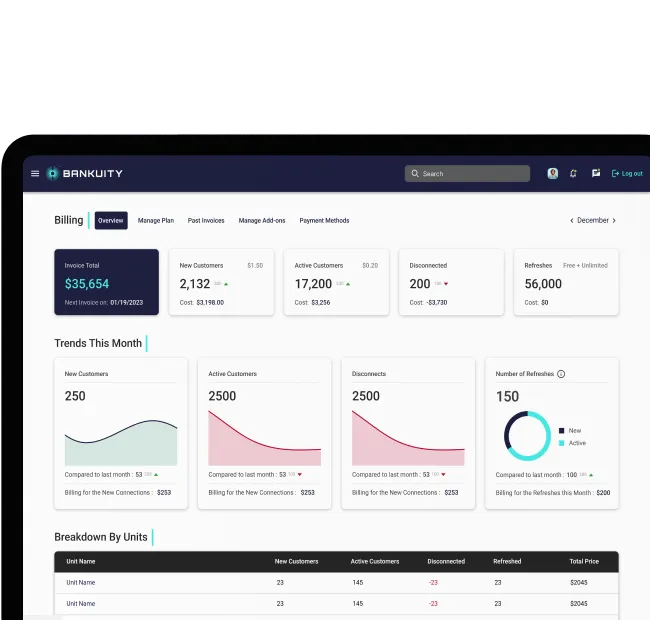Click the New legend color swatch
Image resolution: width=650 pixels, height=620 pixels.
tap(561, 430)
